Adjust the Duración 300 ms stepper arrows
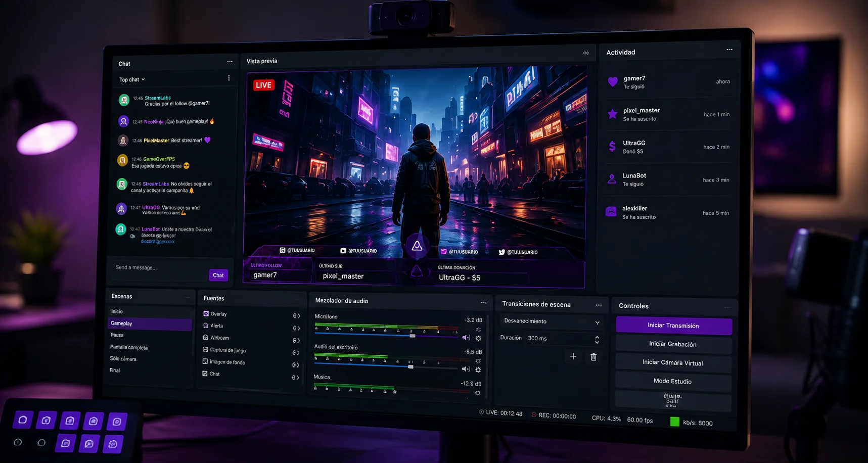This screenshot has height=463, width=868. coord(597,340)
